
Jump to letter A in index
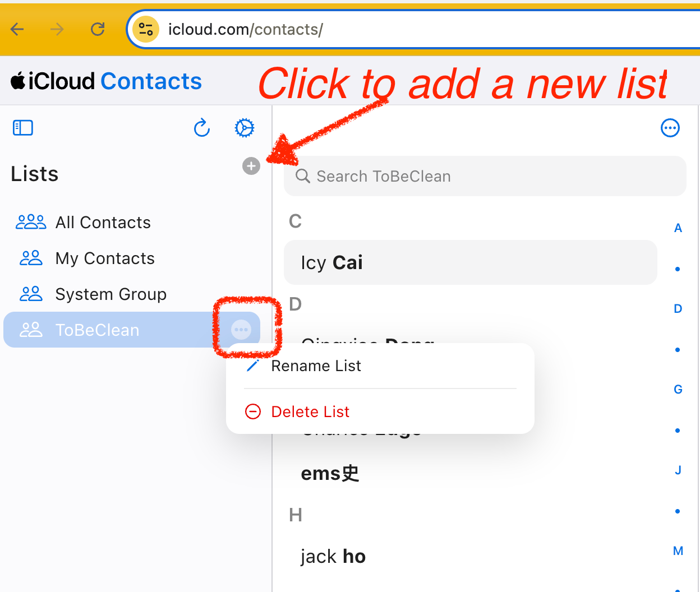[x=678, y=228]
